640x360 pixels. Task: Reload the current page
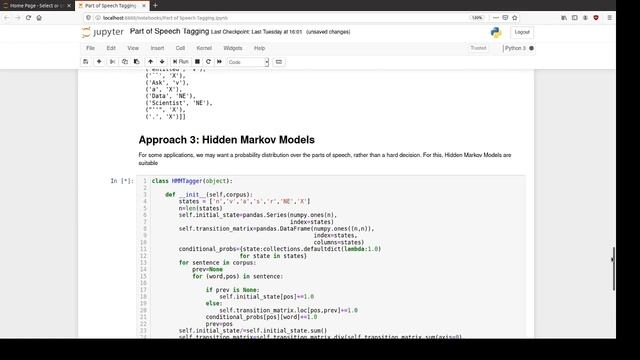(28, 18)
